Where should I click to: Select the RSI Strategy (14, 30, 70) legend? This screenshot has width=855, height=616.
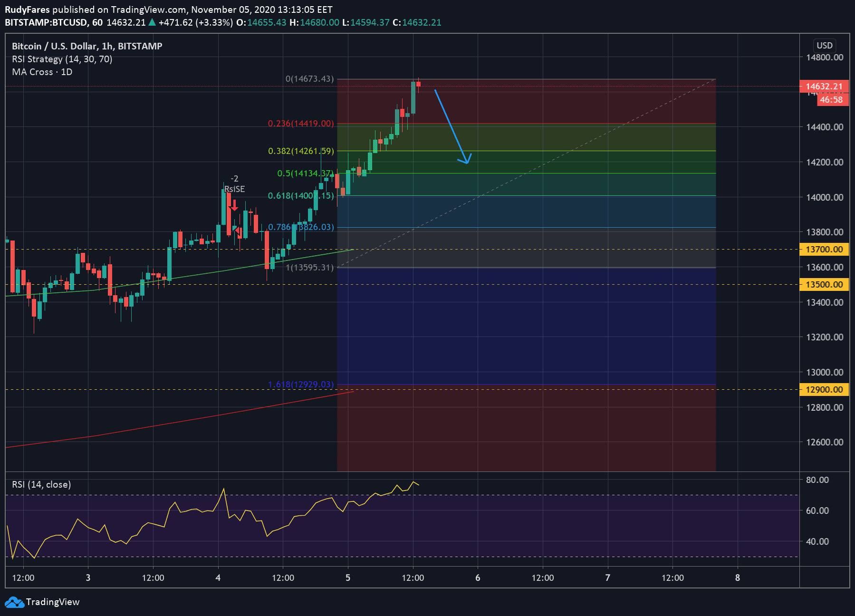(x=62, y=59)
